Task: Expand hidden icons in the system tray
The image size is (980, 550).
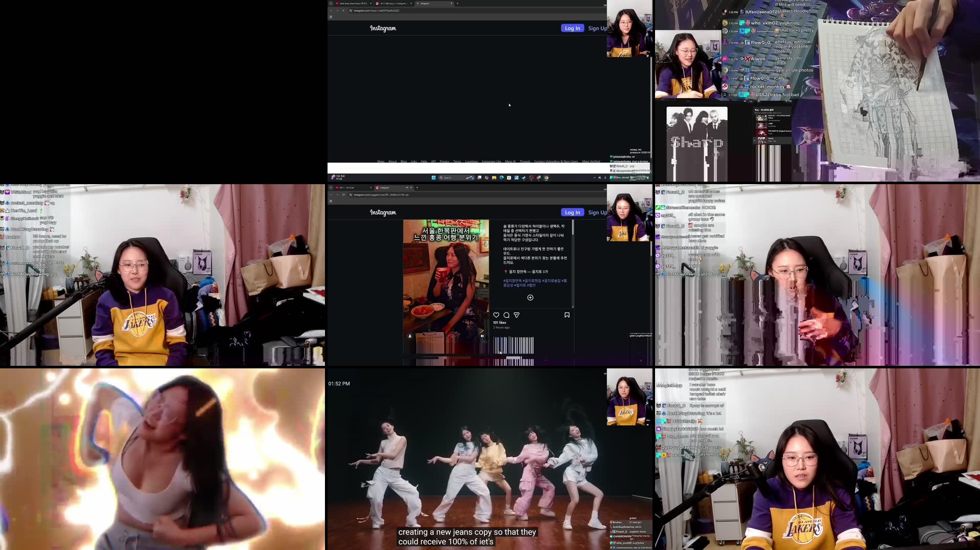Action: click(x=595, y=178)
